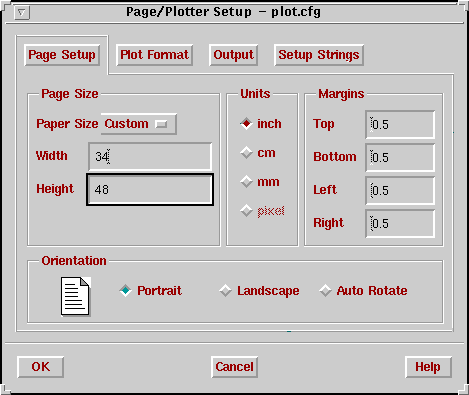
Task: Click the Height input field
Action: click(x=150, y=190)
